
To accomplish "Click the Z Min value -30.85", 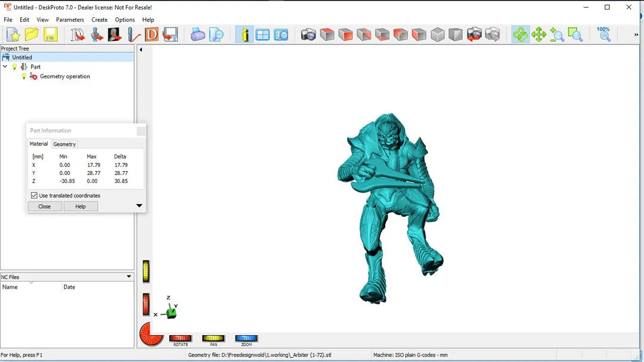I will point(67,181).
